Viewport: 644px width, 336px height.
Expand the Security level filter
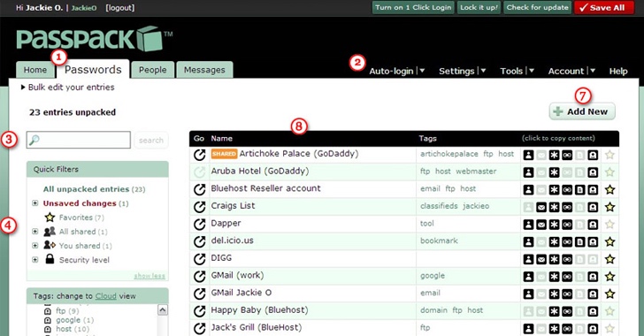pyautogui.click(x=35, y=260)
